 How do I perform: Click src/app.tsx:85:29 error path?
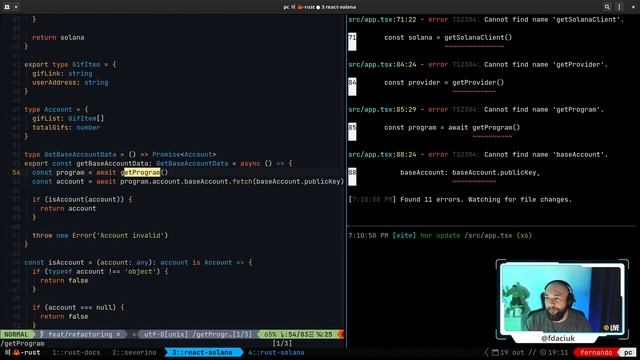(382, 109)
